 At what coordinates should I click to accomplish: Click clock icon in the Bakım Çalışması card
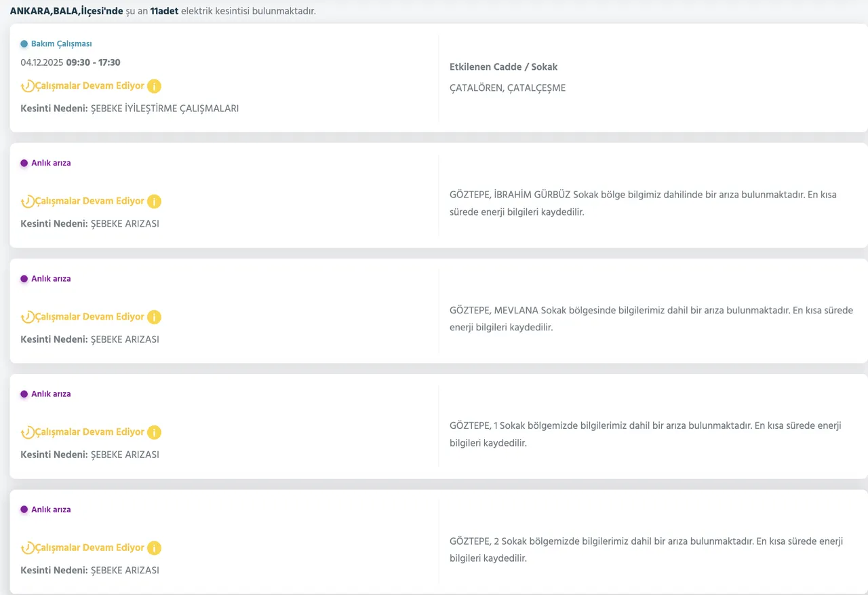point(27,86)
